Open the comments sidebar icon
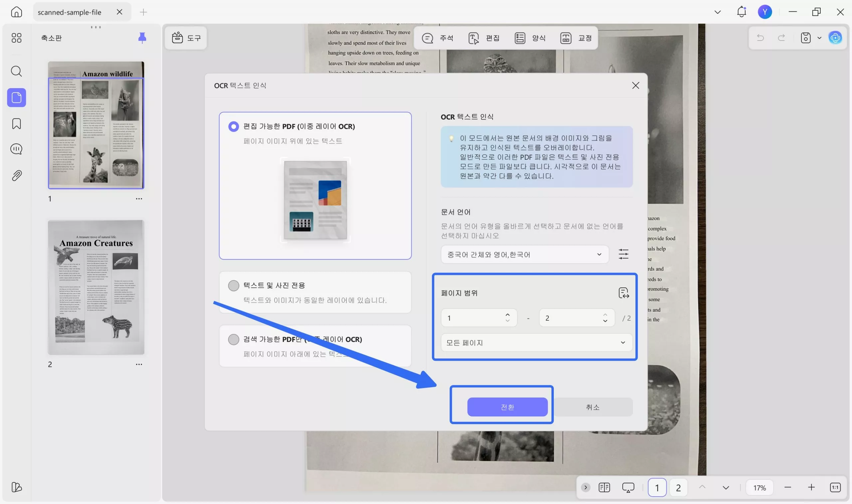This screenshot has width=852, height=504. click(x=16, y=149)
